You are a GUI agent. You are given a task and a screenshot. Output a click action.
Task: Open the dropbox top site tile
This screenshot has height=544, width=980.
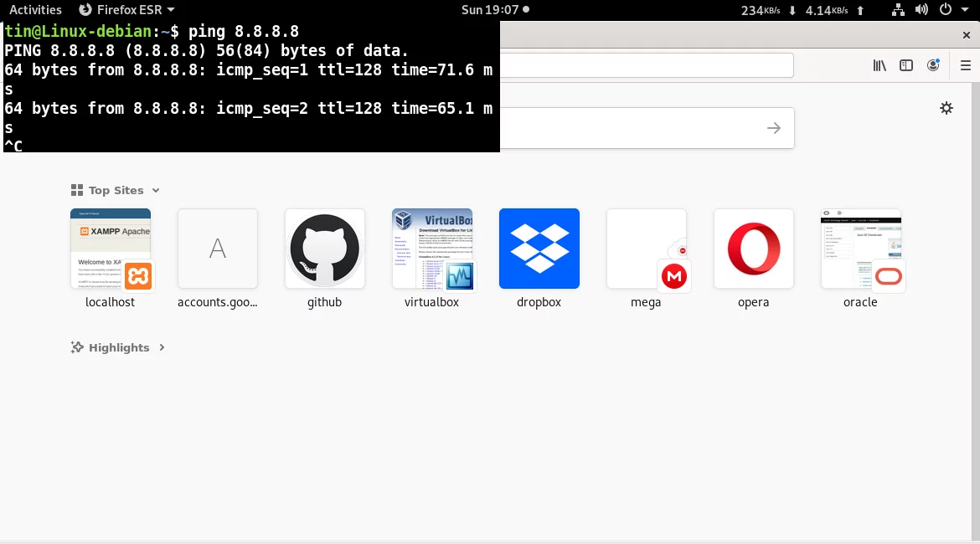539,249
